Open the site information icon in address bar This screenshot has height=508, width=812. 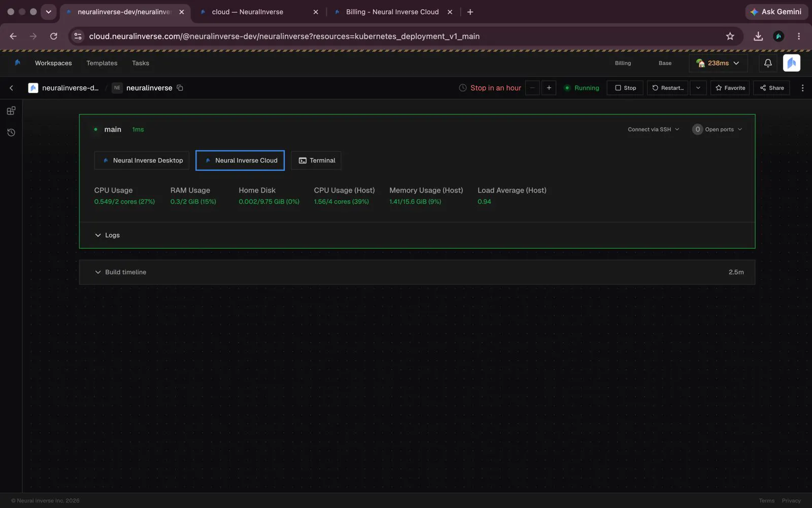pos(78,36)
